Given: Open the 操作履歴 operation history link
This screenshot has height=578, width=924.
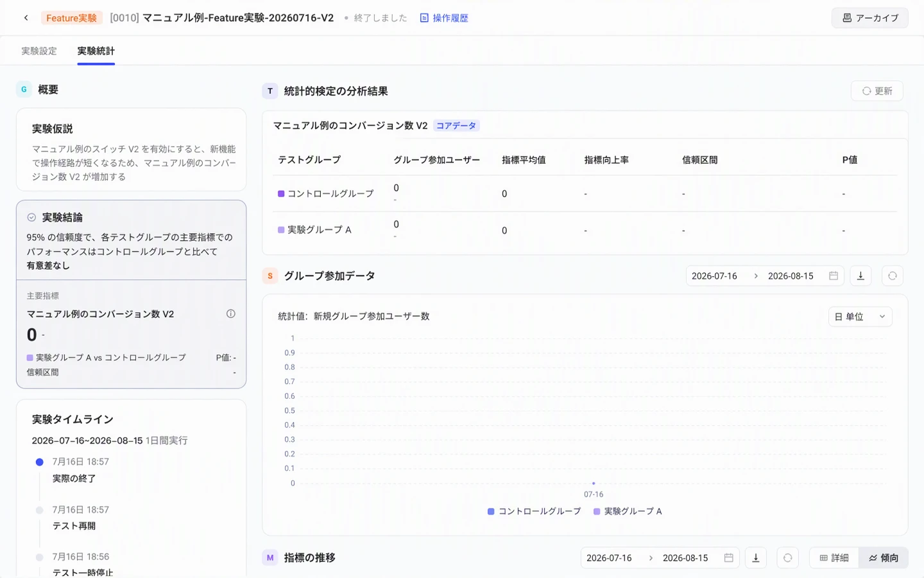Looking at the screenshot, I should coord(444,18).
